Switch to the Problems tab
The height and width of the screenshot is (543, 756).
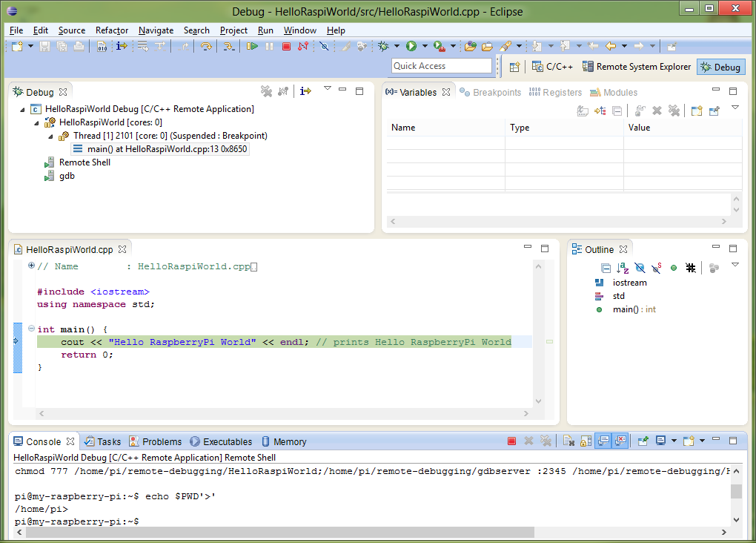pyautogui.click(x=155, y=441)
